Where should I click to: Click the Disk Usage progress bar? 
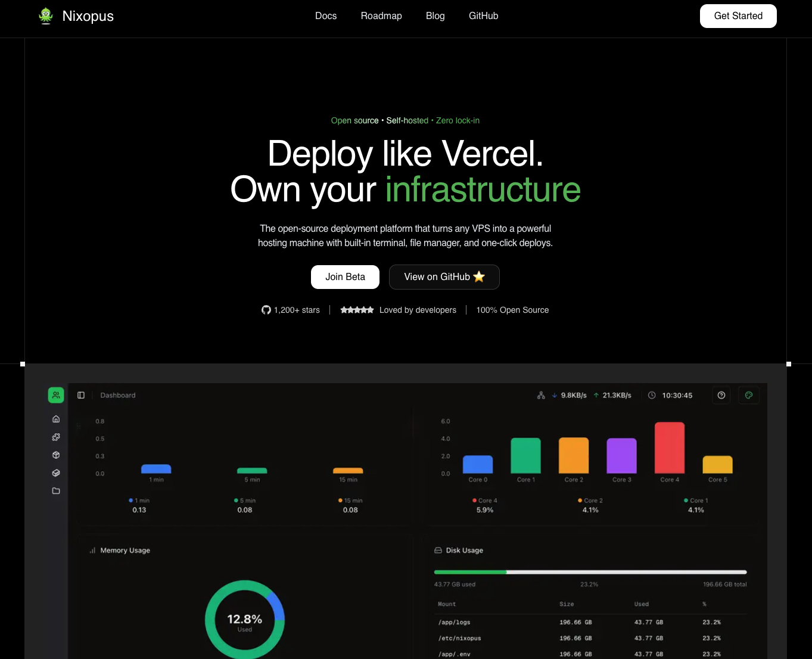(x=590, y=572)
